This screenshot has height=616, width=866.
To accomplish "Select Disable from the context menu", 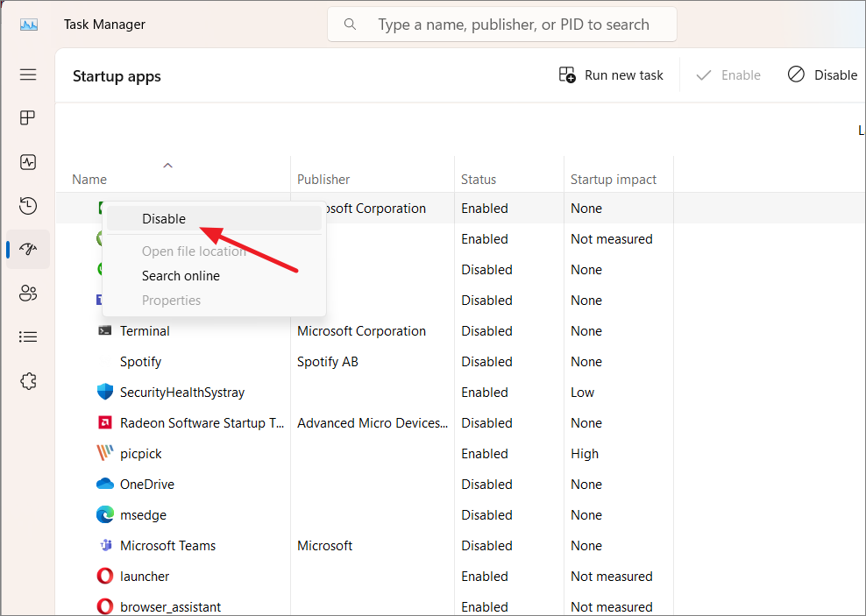I will click(x=165, y=218).
